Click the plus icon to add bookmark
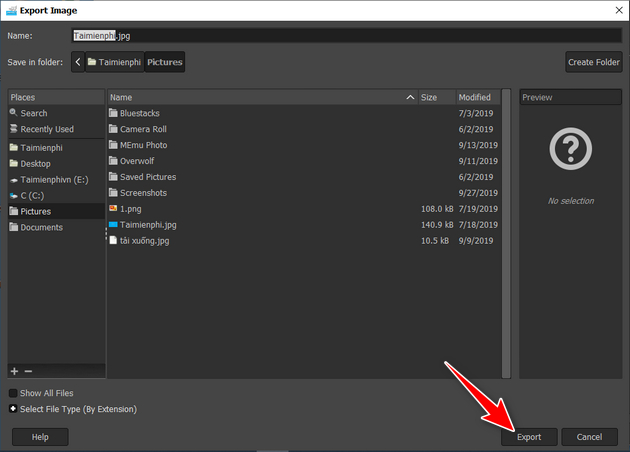This screenshot has height=452, width=630. [14, 371]
